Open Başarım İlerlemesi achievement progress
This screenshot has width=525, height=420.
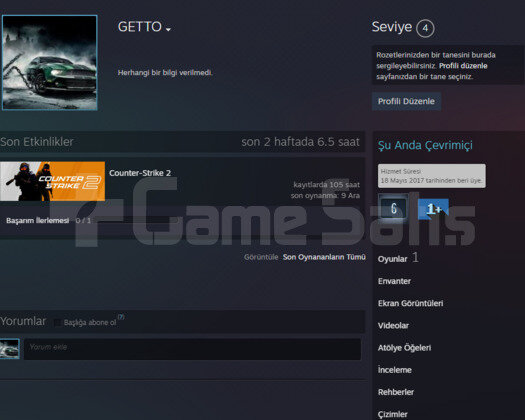(x=38, y=220)
